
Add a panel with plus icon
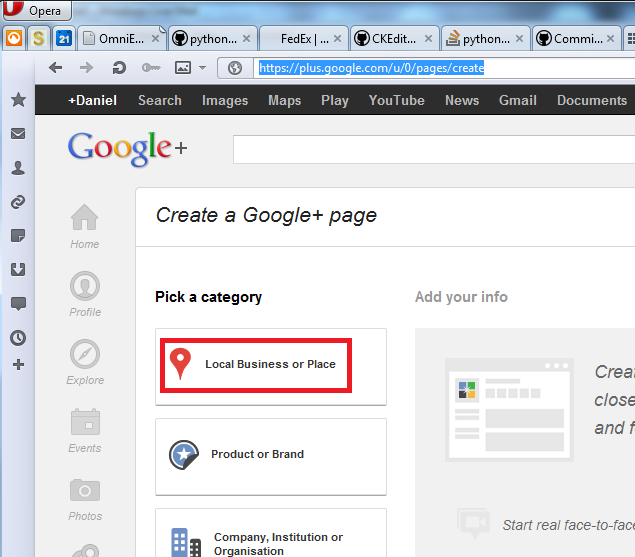click(x=18, y=365)
